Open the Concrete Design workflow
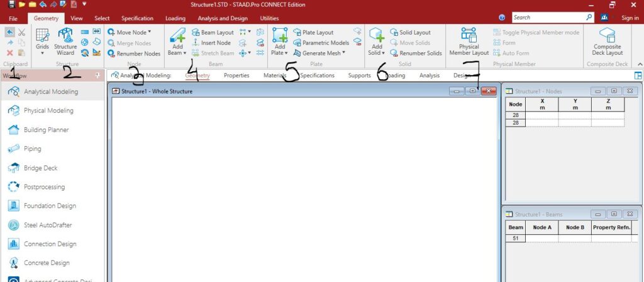The image size is (644, 282). (52, 263)
